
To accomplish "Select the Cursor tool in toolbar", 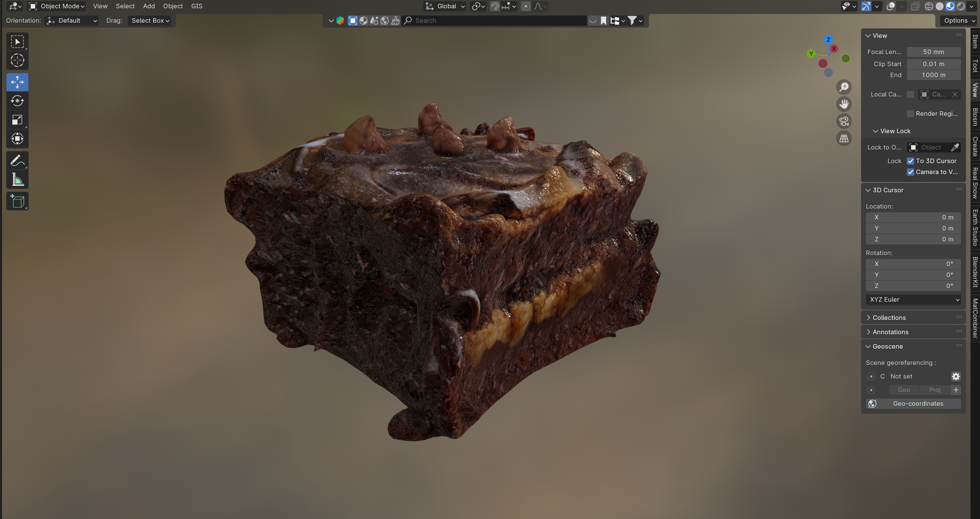I will [17, 61].
